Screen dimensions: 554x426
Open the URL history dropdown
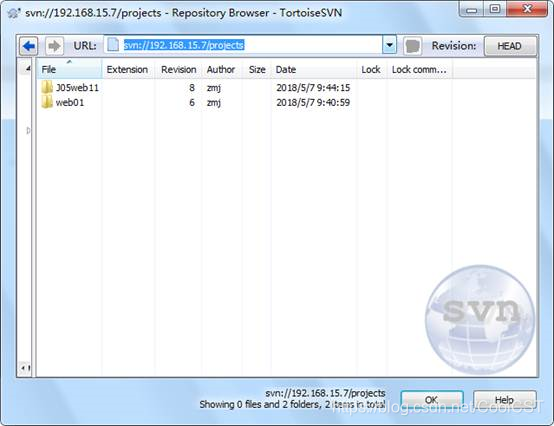click(389, 45)
